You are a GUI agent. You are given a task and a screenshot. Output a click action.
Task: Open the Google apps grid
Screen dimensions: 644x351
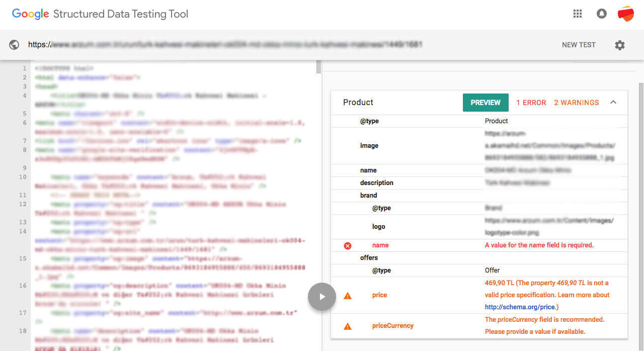click(578, 14)
